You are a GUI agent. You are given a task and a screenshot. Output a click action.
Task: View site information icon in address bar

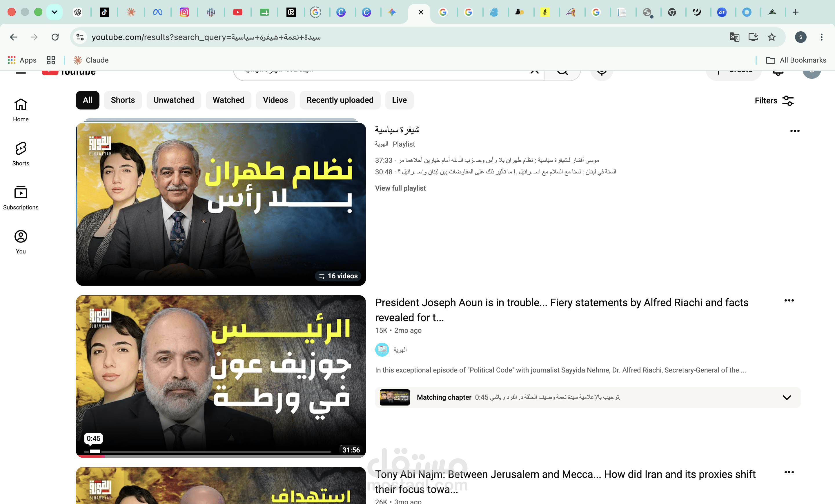pos(80,37)
